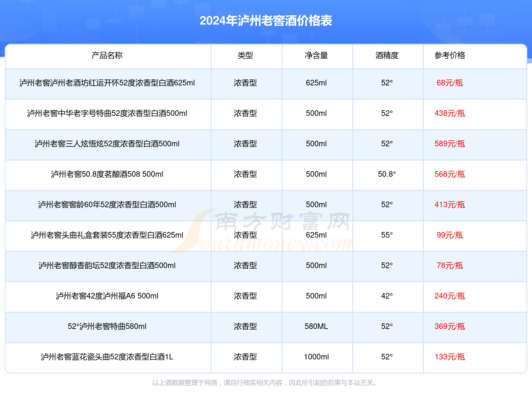The height and width of the screenshot is (399, 532).
Task: Click the 产品名称 column header
Action: point(107,55)
